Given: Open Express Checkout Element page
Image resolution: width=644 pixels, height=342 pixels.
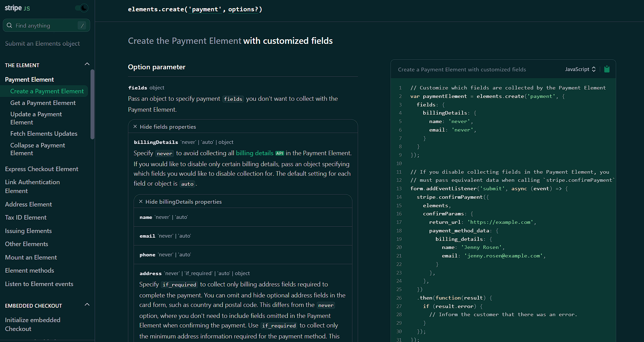Looking at the screenshot, I should click(x=41, y=169).
